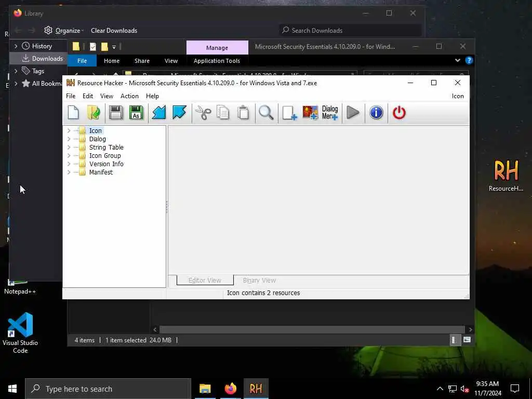Viewport: 532px width, 399px height.
Task: Open the View tab in Explorer ribbon
Action: pos(171,61)
